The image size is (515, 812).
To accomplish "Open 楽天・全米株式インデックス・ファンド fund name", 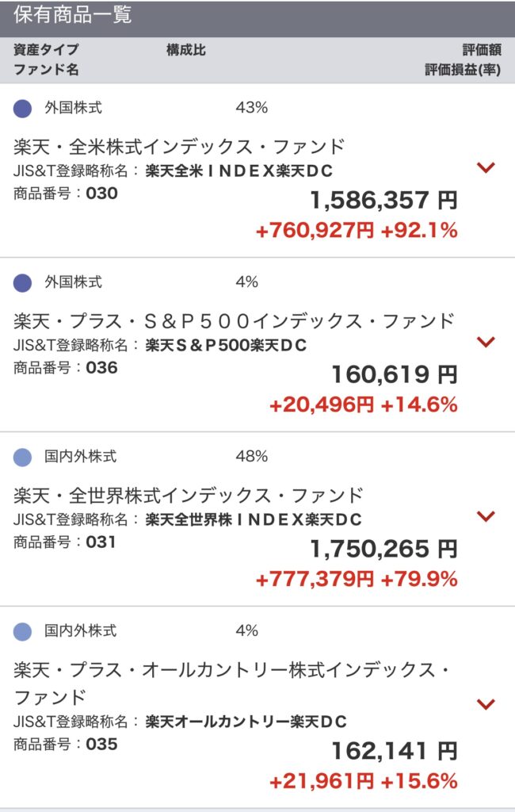I will (179, 147).
